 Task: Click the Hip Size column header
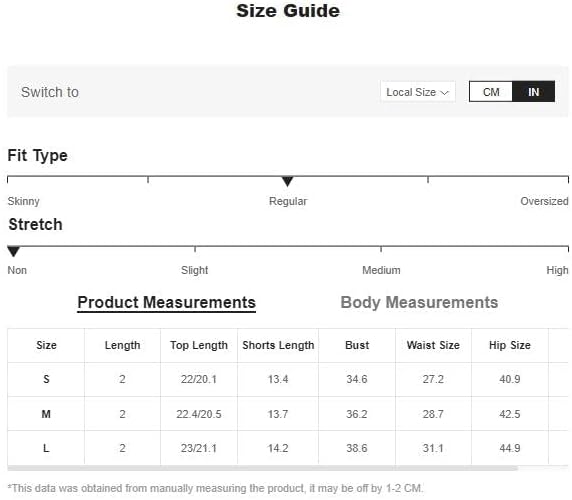tap(510, 345)
